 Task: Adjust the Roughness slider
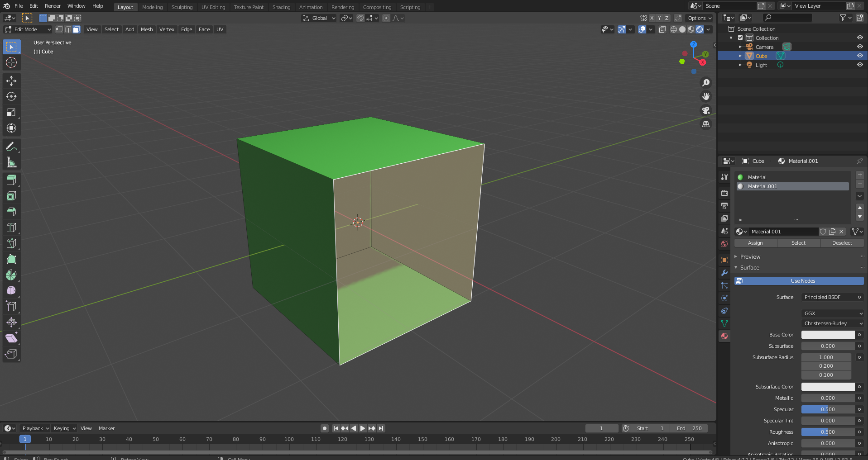pos(828,432)
